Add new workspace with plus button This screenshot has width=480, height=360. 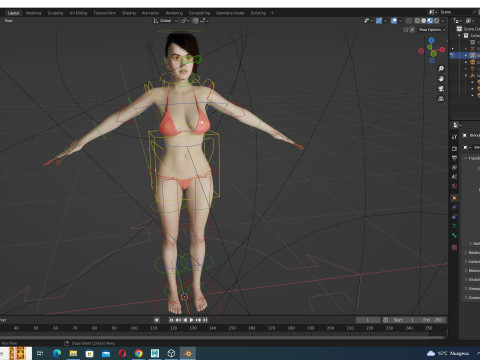(x=272, y=13)
